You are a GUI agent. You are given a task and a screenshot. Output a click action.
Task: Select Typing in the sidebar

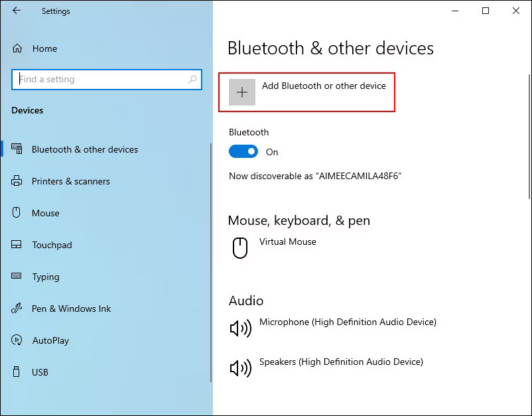[46, 277]
